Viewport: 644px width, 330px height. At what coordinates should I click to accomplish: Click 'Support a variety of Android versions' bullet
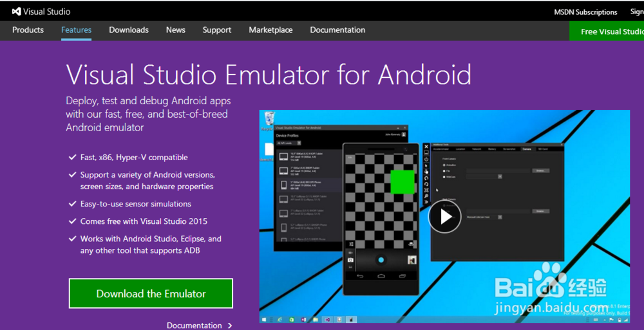tap(147, 181)
